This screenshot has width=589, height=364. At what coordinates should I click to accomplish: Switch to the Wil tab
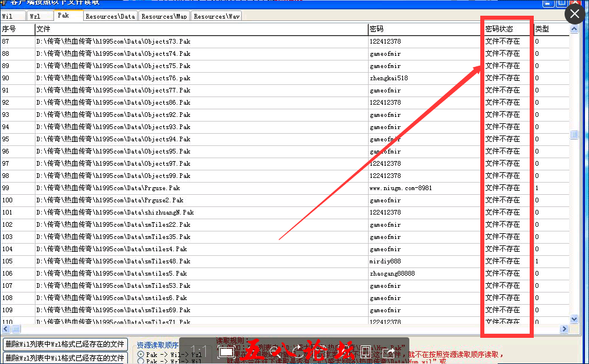click(x=8, y=16)
